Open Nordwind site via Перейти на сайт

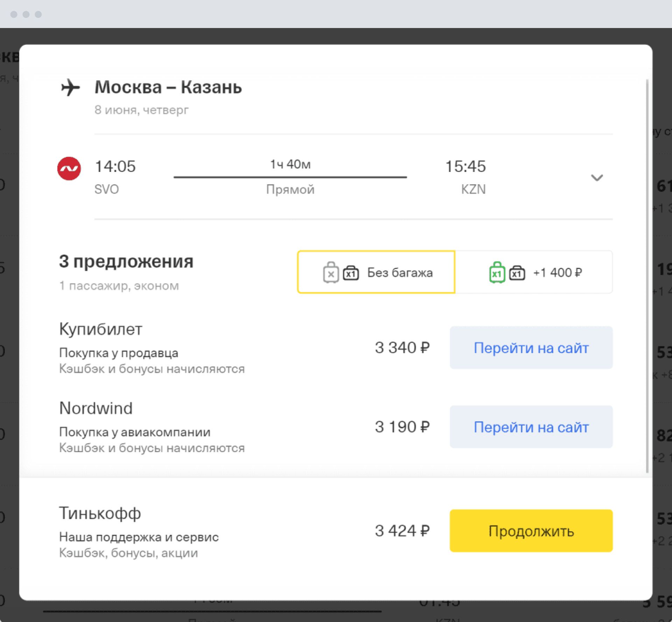(531, 427)
